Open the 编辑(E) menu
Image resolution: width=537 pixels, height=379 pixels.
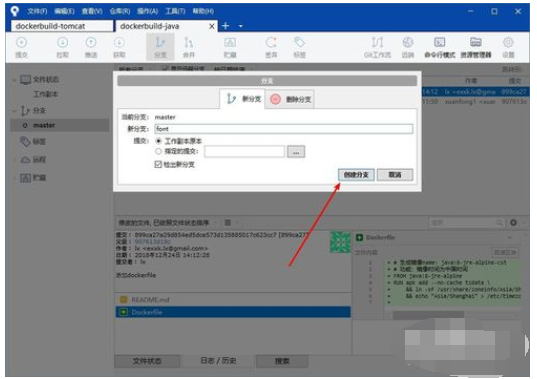click(64, 11)
